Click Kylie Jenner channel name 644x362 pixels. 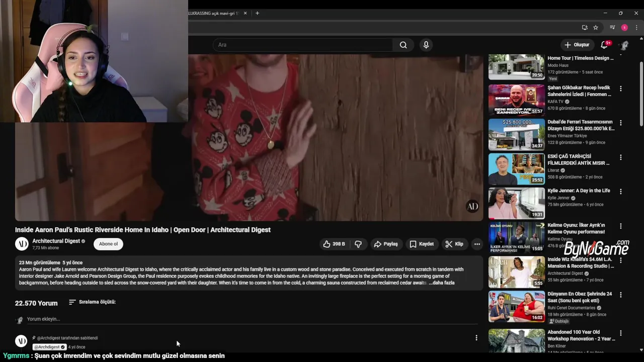[559, 198]
